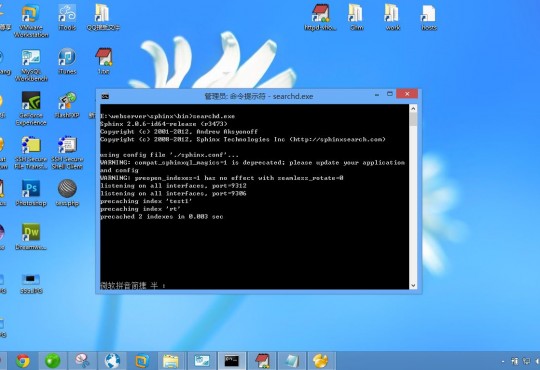Click the network icon in the system tray
This screenshot has width=540, height=370.
click(526, 361)
